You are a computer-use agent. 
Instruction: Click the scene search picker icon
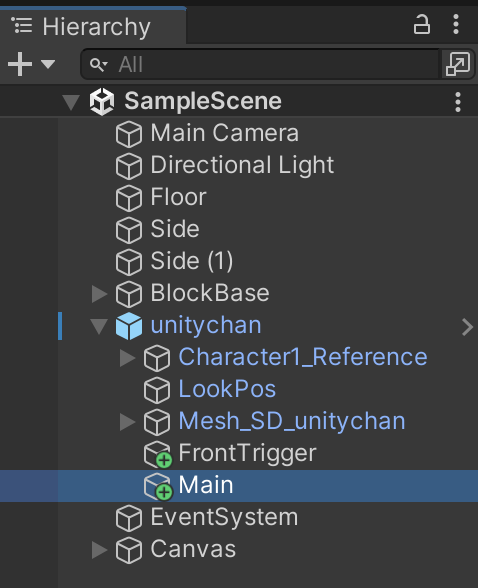tap(457, 64)
